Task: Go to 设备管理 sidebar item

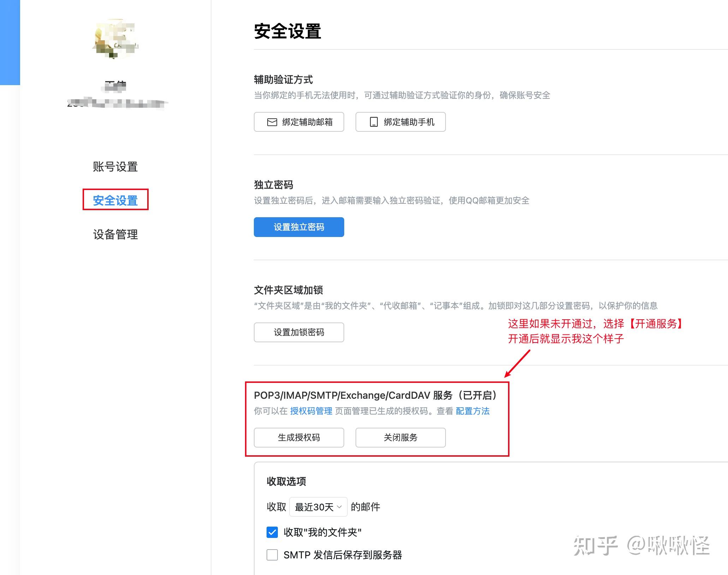Action: coord(115,234)
